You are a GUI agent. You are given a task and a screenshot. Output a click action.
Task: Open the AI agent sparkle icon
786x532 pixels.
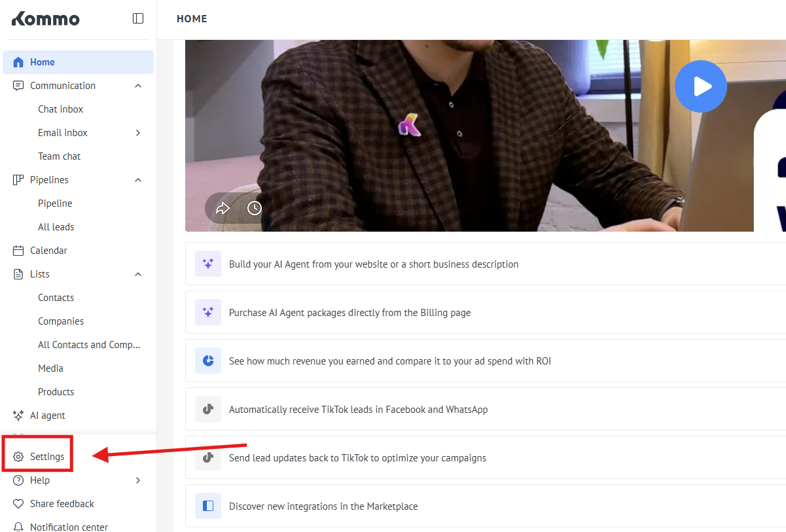(18, 416)
